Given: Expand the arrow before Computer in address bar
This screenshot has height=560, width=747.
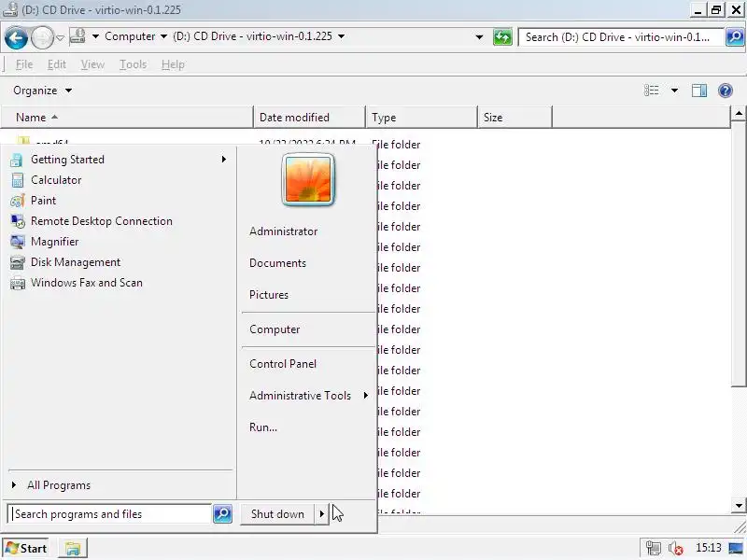Looking at the screenshot, I should 95,36.
